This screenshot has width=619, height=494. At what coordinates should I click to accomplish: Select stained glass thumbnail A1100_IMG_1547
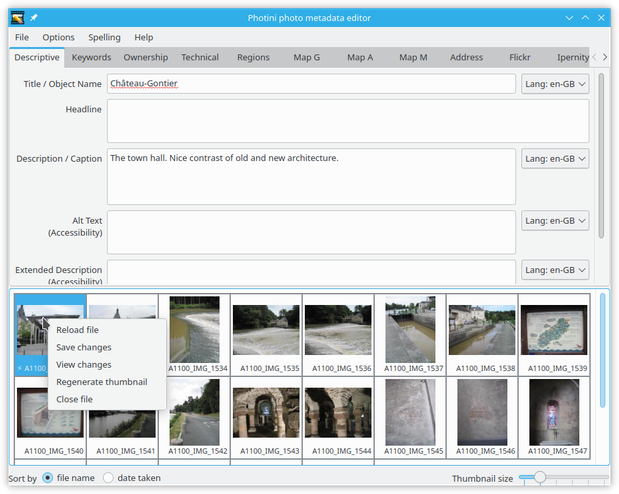(554, 418)
